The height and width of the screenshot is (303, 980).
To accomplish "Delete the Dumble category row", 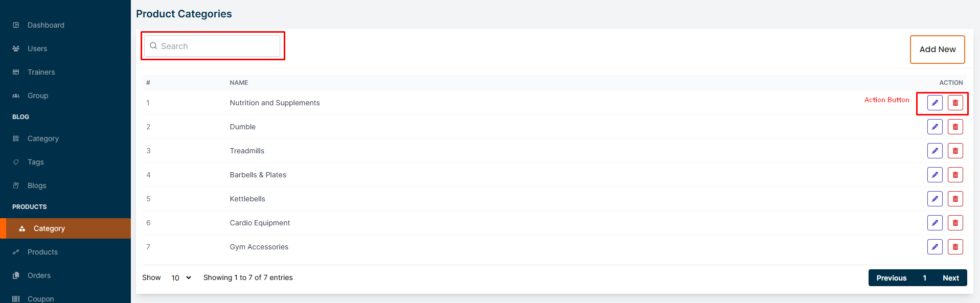I will (x=955, y=127).
